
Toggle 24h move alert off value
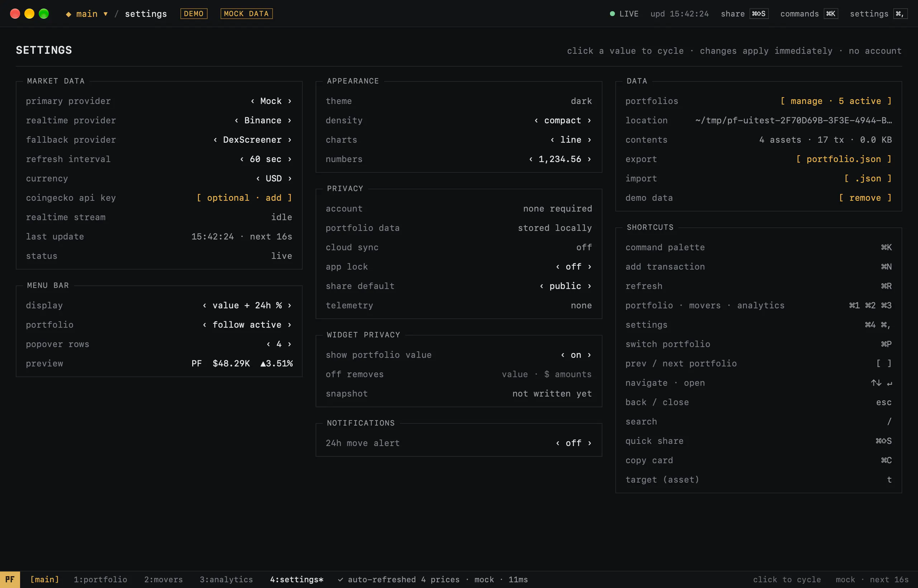573,443
